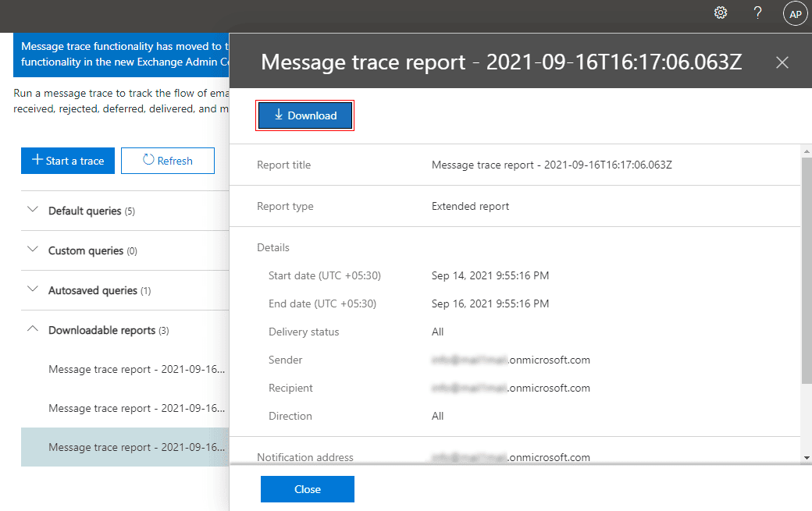Click the panel's vertical scrollbar thumb

point(806,269)
